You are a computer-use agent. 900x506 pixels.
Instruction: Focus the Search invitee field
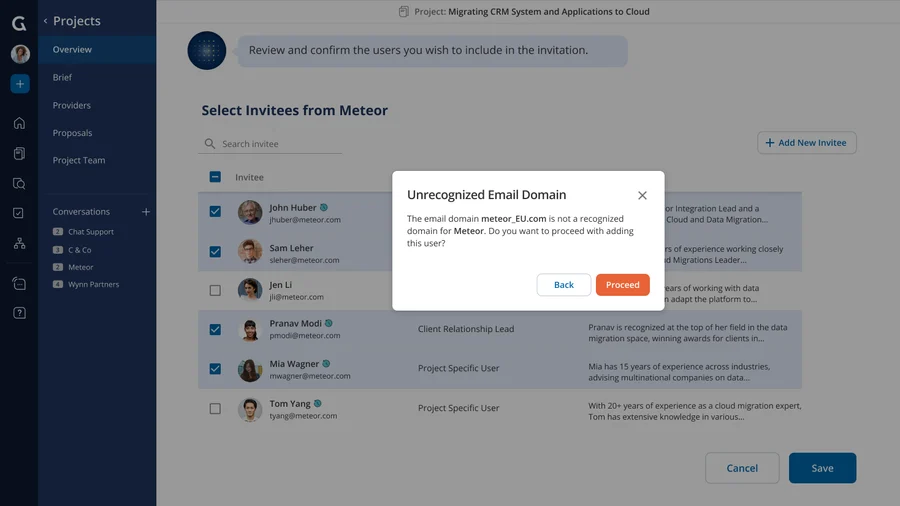pos(270,143)
